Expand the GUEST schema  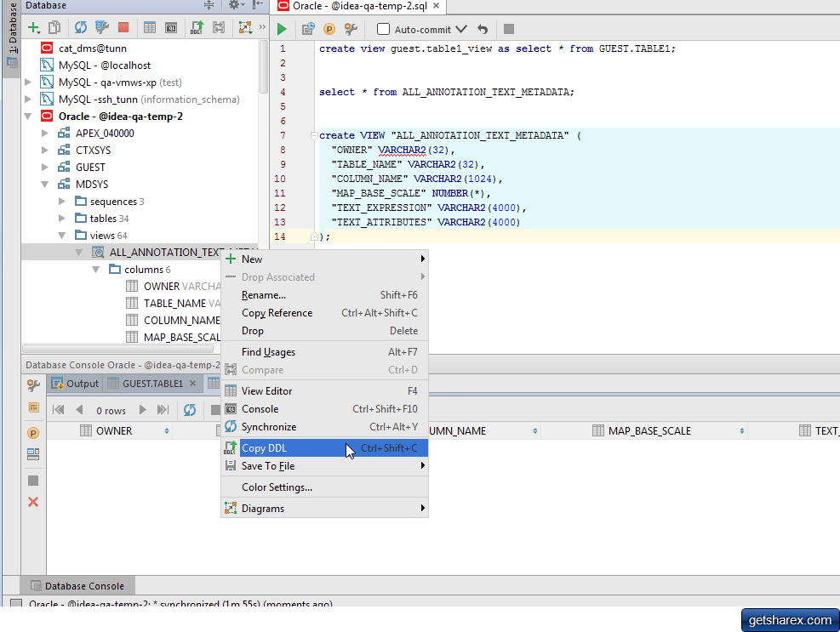[x=45, y=167]
